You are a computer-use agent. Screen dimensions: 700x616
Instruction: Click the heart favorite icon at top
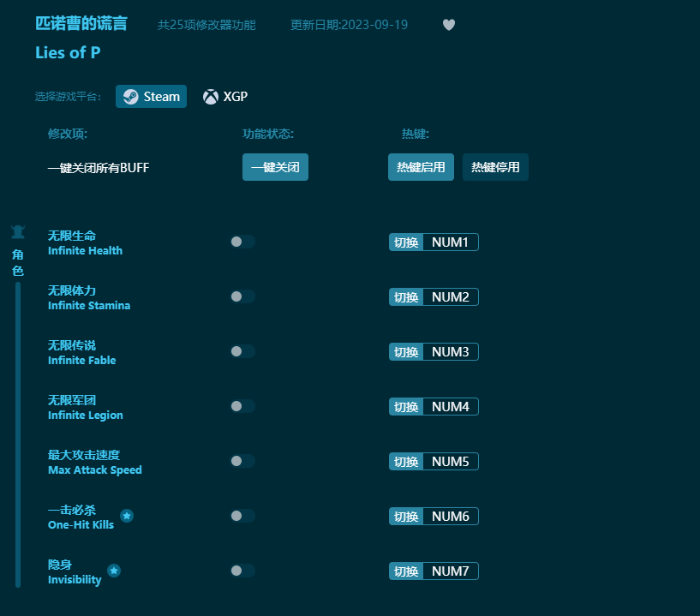448,25
